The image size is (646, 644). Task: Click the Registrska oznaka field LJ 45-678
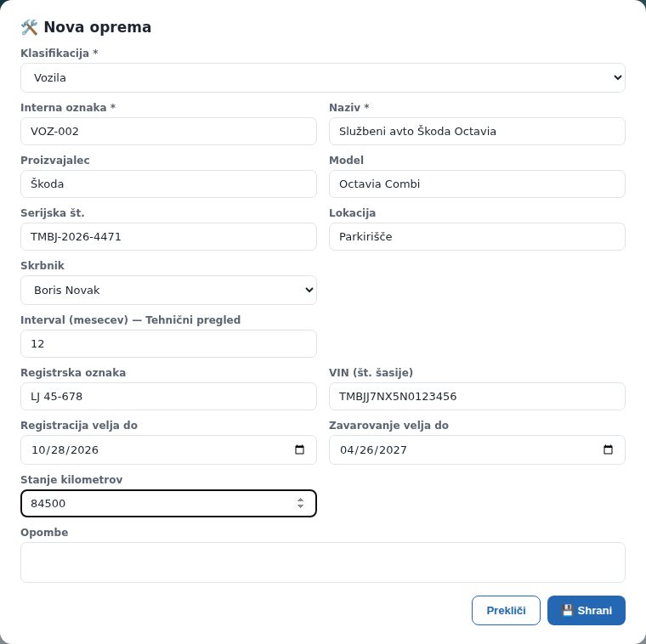click(168, 397)
